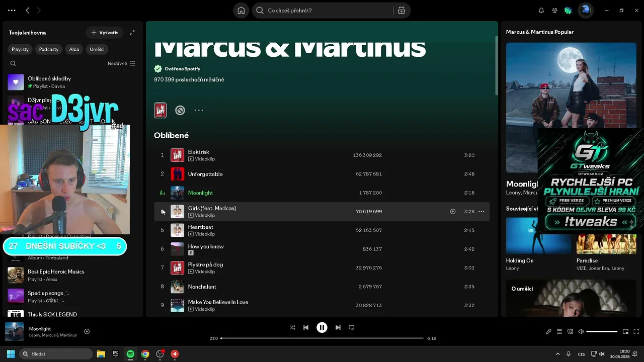
Task: Enter full screen player view
Action: [636, 332]
